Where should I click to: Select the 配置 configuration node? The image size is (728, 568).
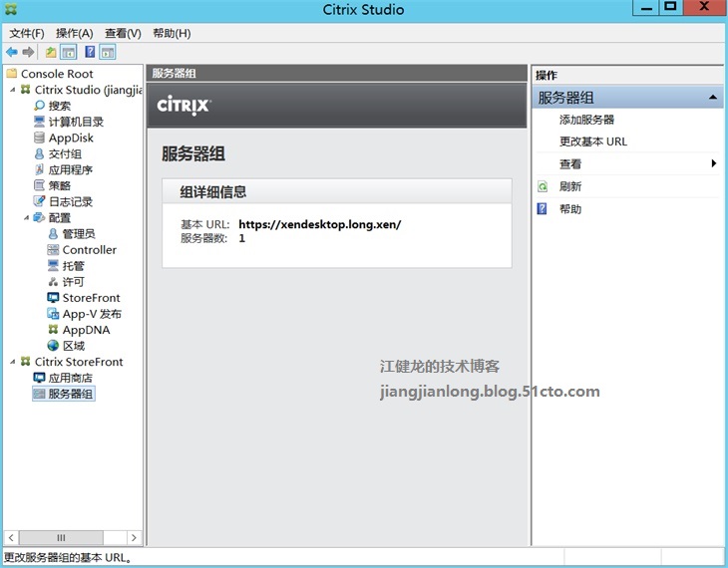click(x=53, y=217)
